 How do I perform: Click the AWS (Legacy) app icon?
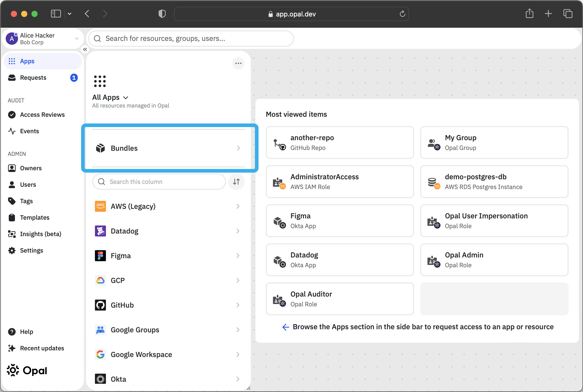(100, 206)
